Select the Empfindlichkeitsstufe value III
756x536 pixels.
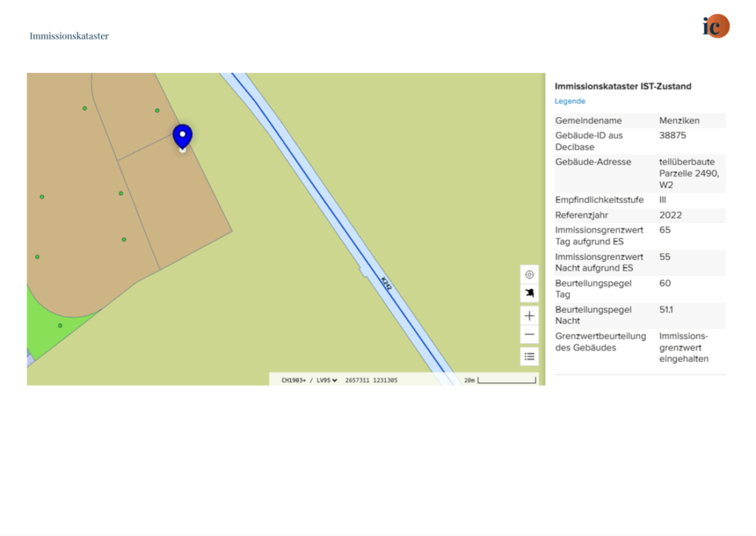tap(662, 200)
